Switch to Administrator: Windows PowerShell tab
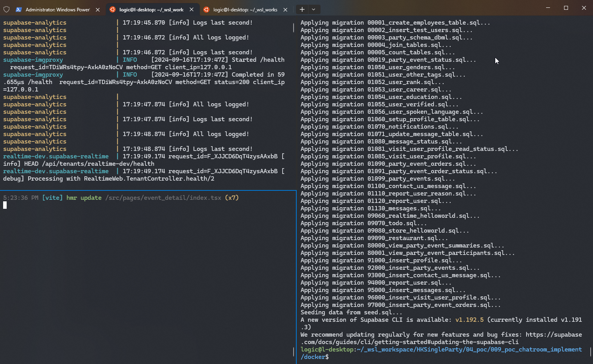Image resolution: width=593 pixels, height=364 pixels. (x=57, y=10)
